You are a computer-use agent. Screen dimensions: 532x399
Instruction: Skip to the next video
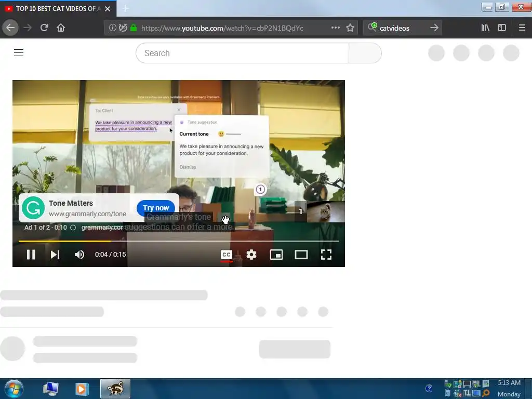click(55, 255)
